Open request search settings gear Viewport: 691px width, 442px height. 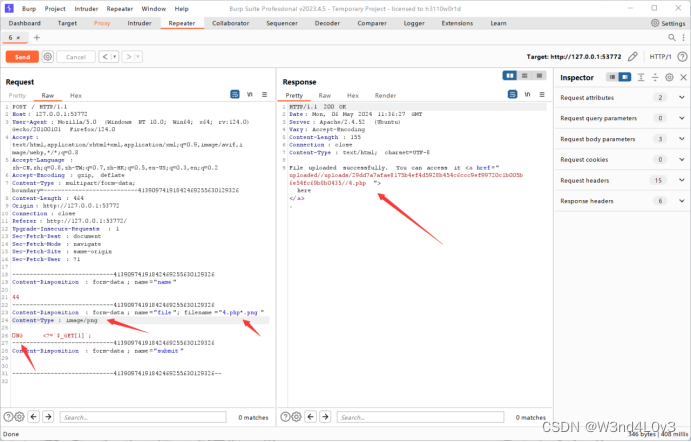[x=19, y=416]
